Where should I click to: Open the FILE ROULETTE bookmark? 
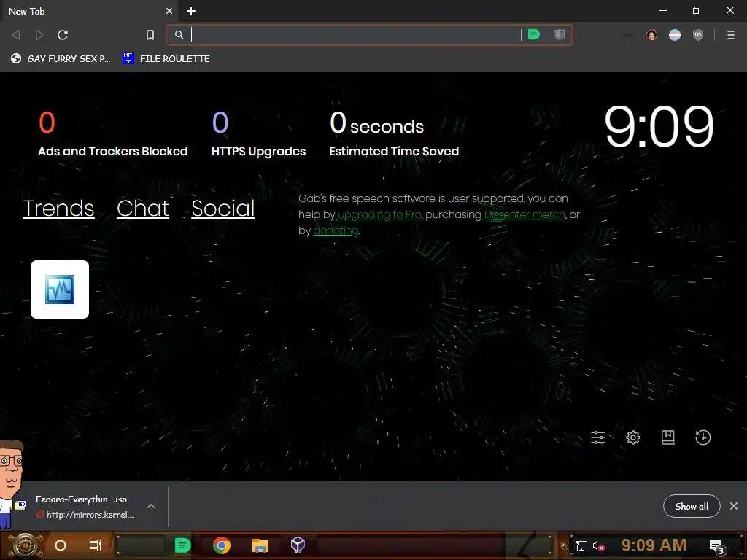point(166,58)
